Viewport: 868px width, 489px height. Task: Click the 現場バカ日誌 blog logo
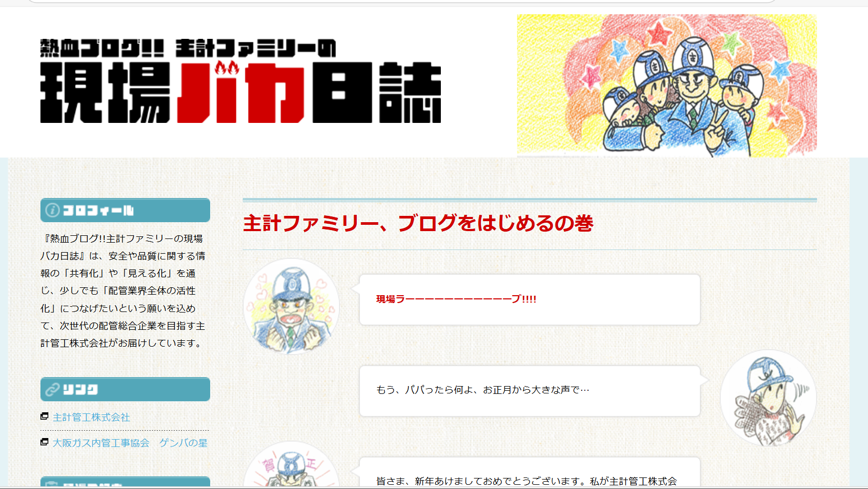pos(241,81)
